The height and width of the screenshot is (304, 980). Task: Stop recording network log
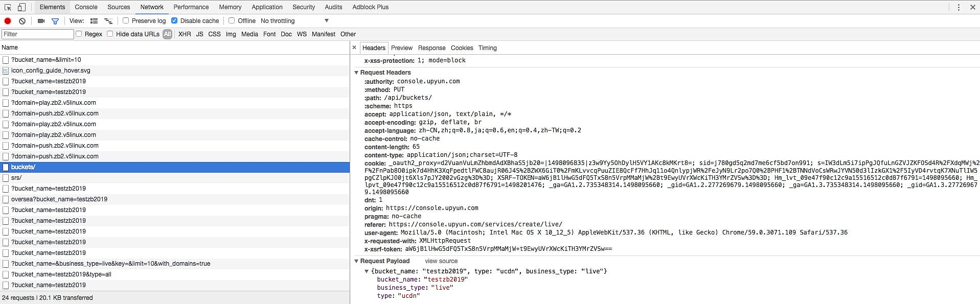pyautogui.click(x=8, y=21)
